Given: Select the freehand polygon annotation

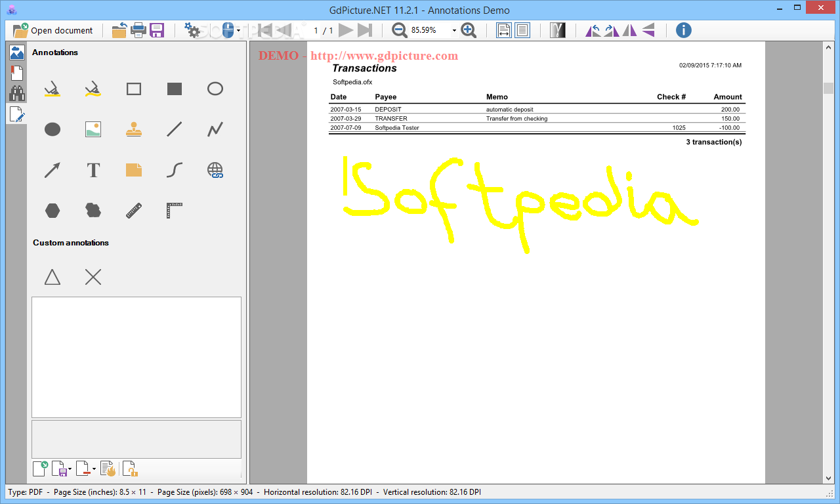Looking at the screenshot, I should [93, 211].
